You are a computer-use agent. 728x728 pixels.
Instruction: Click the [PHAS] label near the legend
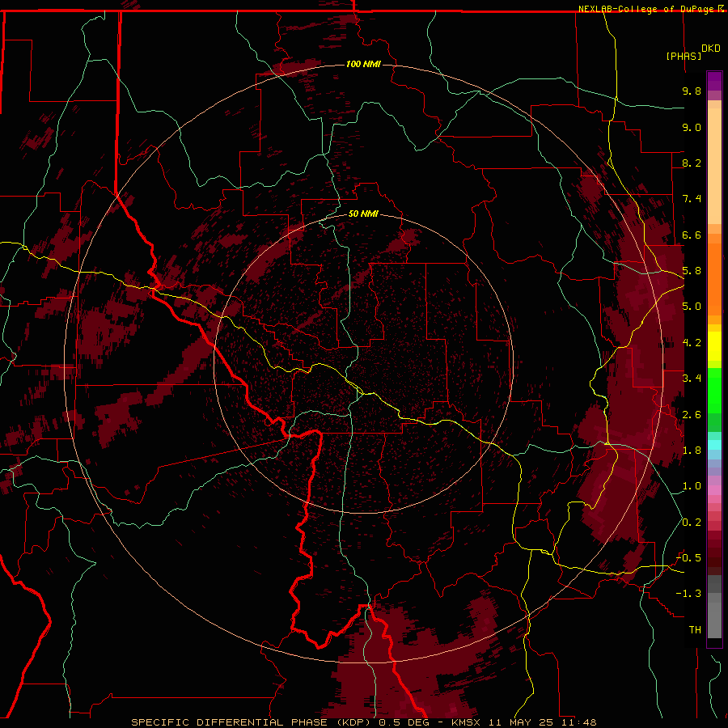(x=684, y=56)
